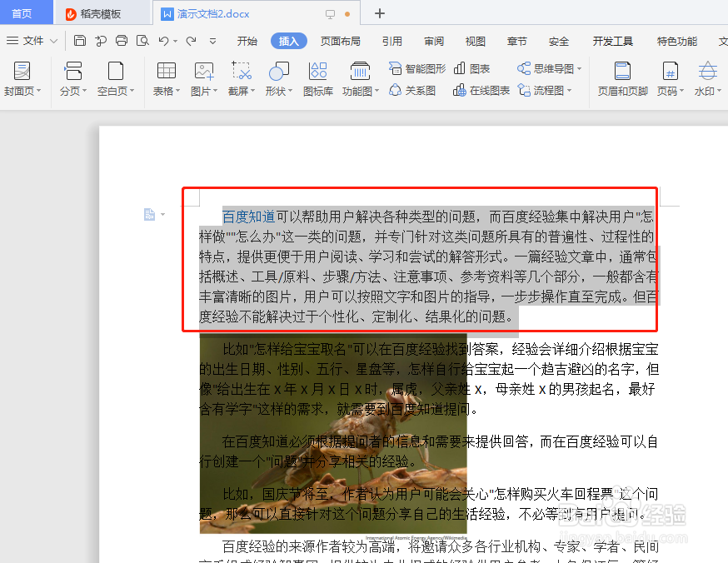The width and height of the screenshot is (728, 563).
Task: Click the Redo arrow icon
Action: tap(191, 42)
